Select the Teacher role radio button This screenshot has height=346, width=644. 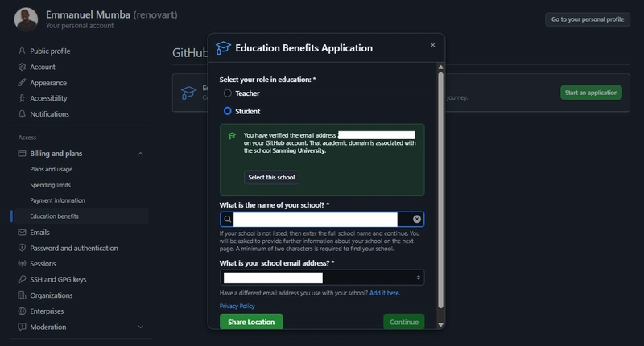(227, 93)
